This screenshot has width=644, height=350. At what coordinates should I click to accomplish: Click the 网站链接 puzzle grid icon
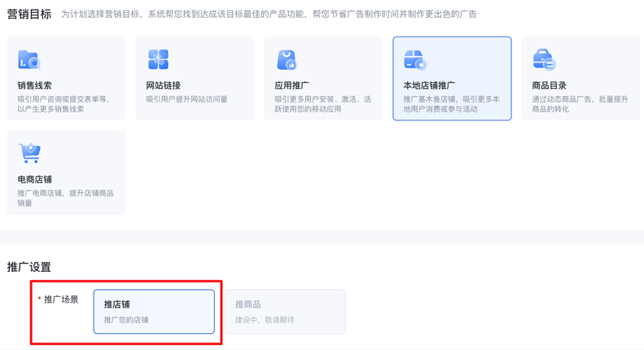click(x=158, y=59)
